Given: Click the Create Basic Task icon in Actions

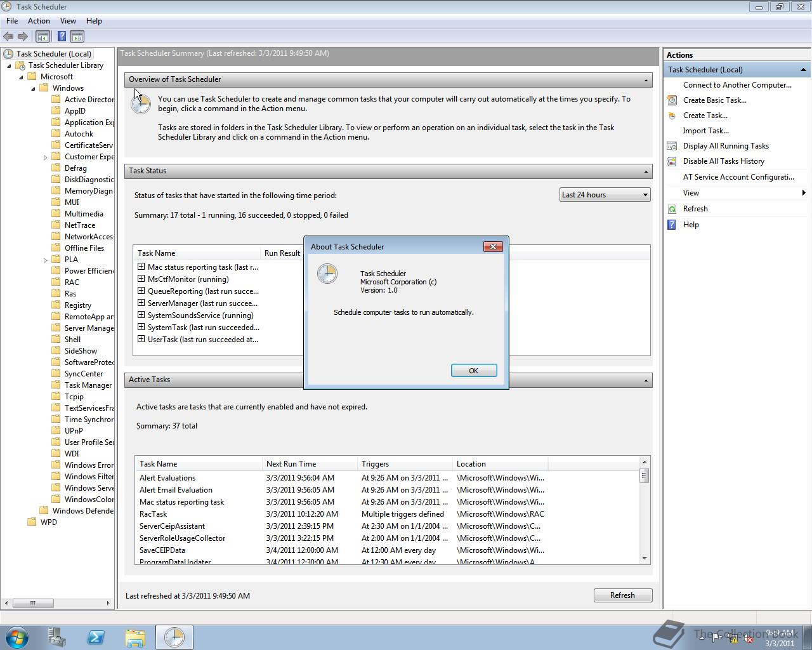Looking at the screenshot, I should pos(672,100).
